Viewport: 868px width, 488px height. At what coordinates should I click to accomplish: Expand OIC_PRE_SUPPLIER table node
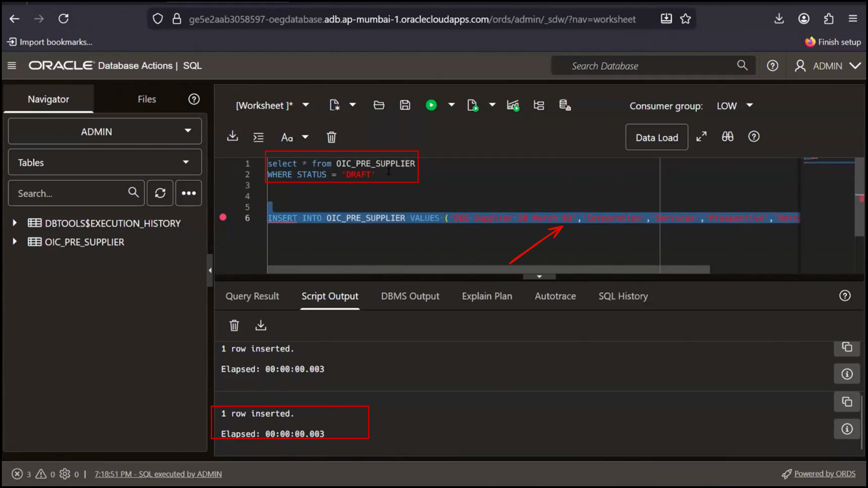[14, 242]
